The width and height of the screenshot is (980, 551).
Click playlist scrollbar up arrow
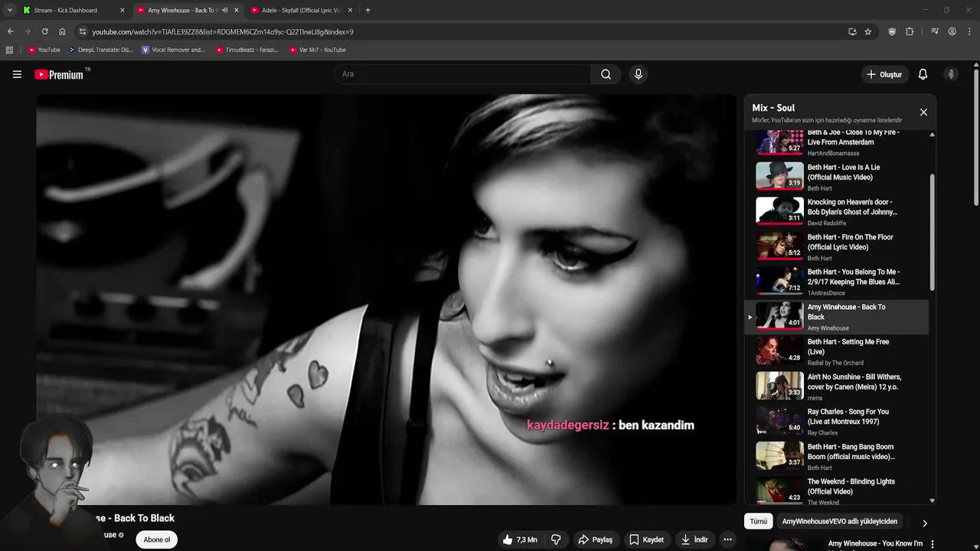point(932,135)
